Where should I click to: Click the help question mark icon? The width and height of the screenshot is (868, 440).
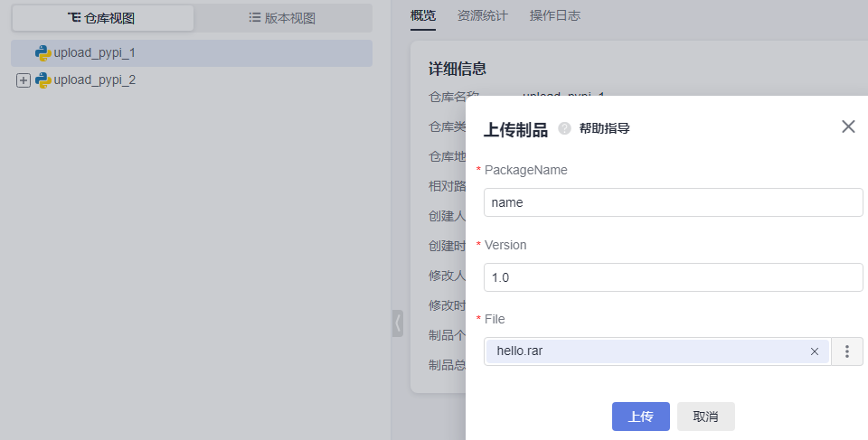pos(565,128)
